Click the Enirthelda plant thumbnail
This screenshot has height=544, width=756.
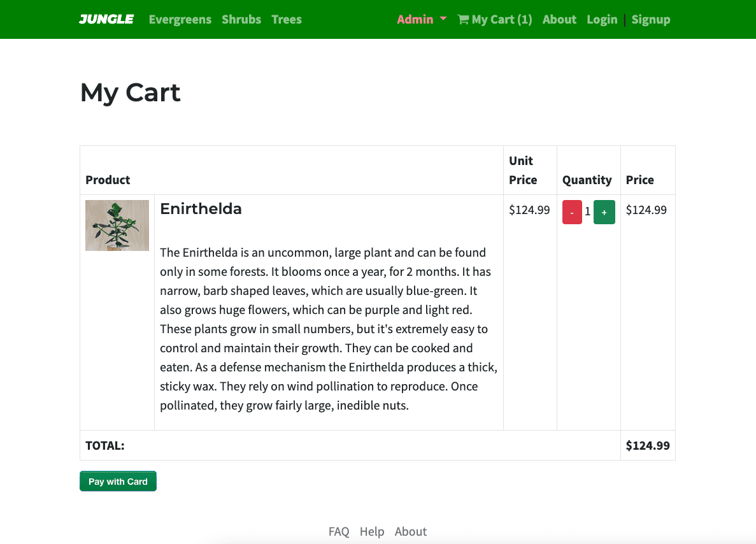[117, 225]
